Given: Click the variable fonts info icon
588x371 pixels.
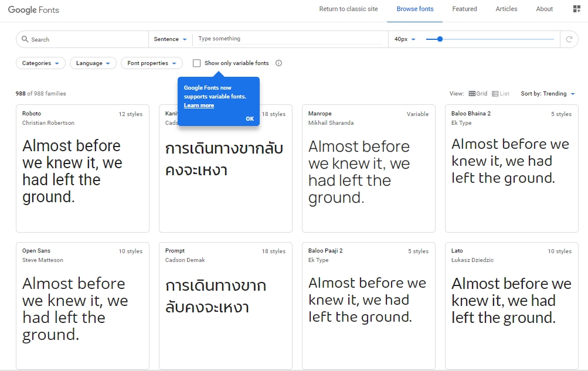Looking at the screenshot, I should 278,63.
